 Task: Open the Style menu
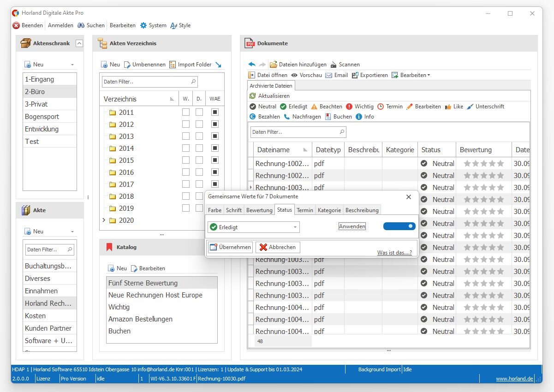coord(180,25)
